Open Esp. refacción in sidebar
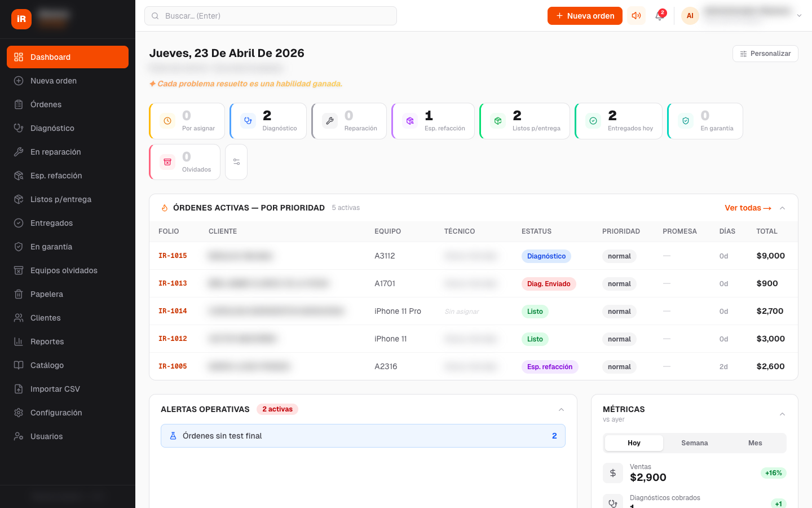This screenshot has width=812, height=508. click(x=56, y=176)
